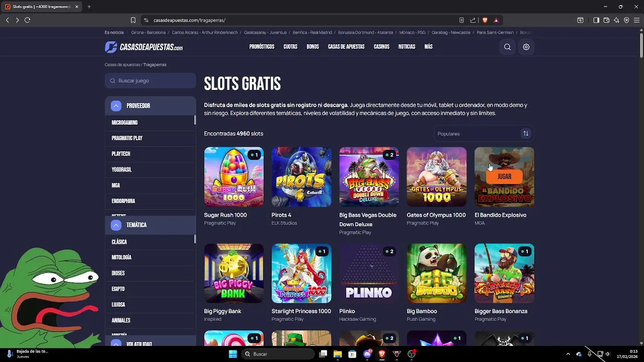Screen dimensions: 644x362
Task: Open the Mónaco - PSG news link
Action: (x=413, y=32)
